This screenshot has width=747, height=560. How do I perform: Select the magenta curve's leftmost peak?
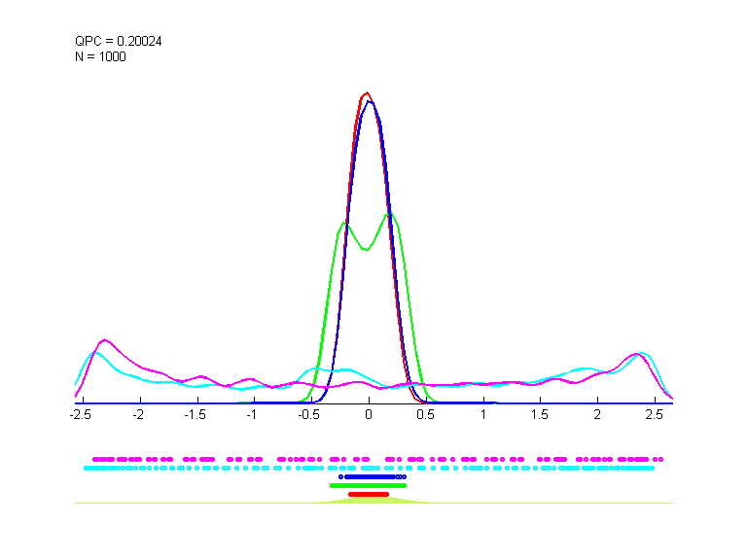coord(104,340)
